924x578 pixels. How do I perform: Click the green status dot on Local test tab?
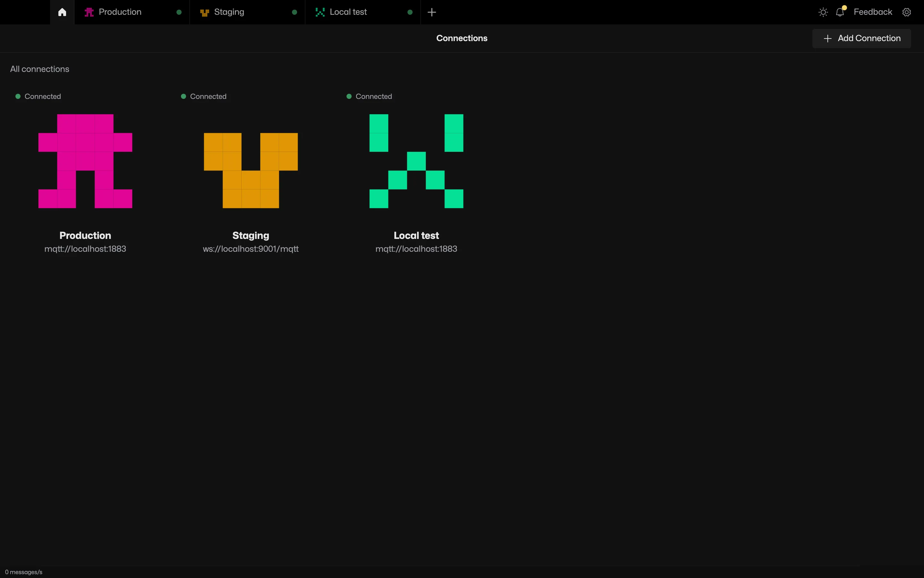pos(410,12)
